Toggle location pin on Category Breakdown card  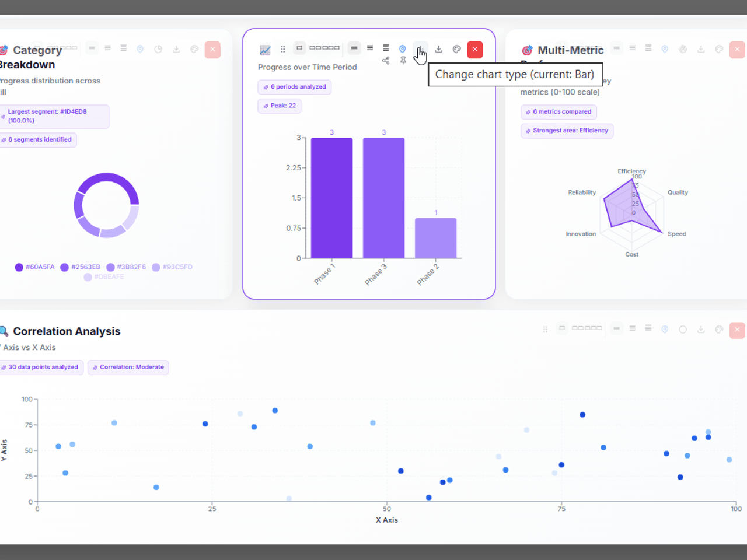coord(140,49)
